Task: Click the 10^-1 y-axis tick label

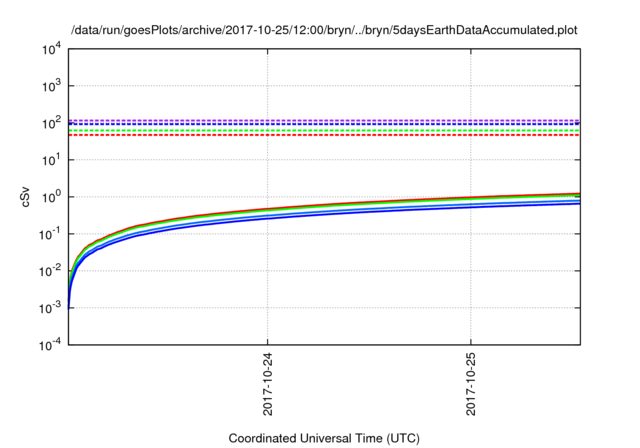Action: [x=50, y=234]
